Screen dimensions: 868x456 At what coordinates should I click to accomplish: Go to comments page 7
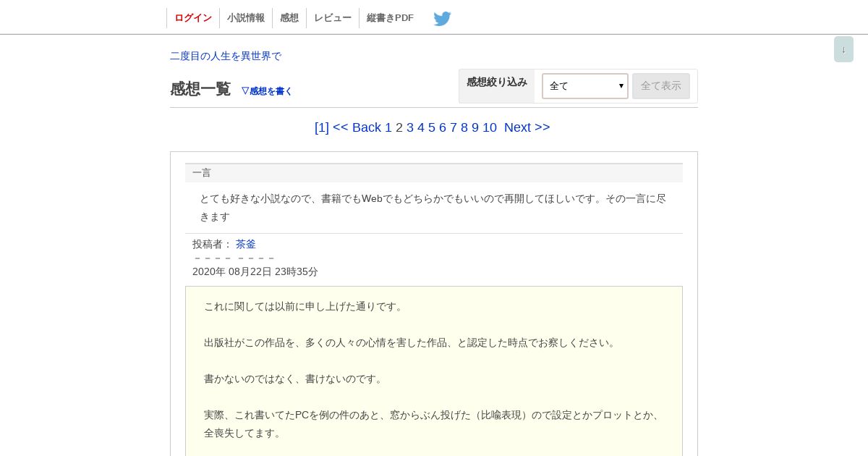click(x=454, y=127)
